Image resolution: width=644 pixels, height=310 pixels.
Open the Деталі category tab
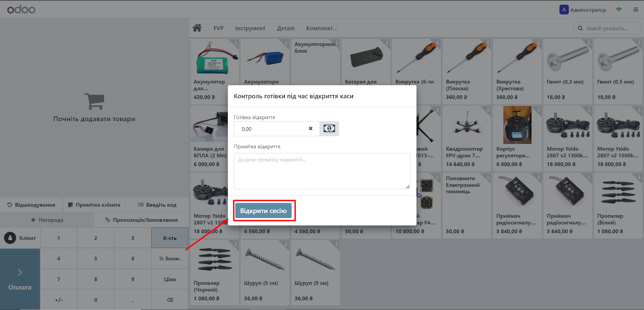tap(286, 28)
